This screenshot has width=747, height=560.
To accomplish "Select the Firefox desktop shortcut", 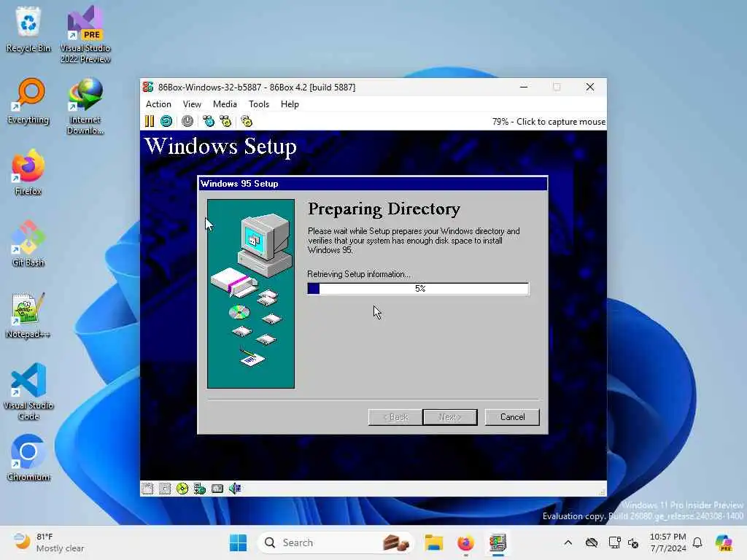I will click(28, 172).
